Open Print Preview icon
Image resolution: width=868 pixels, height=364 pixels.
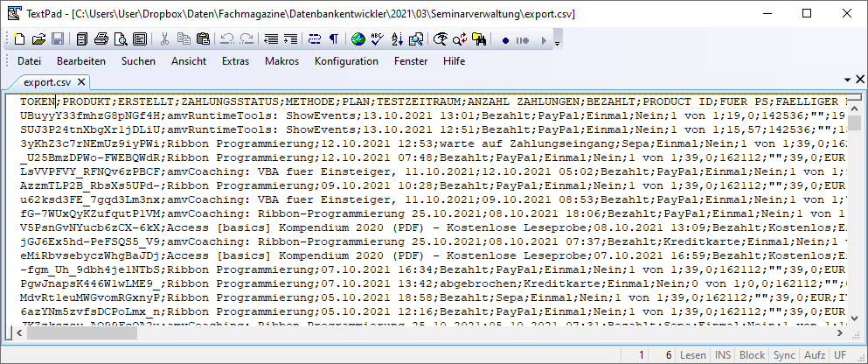point(120,39)
